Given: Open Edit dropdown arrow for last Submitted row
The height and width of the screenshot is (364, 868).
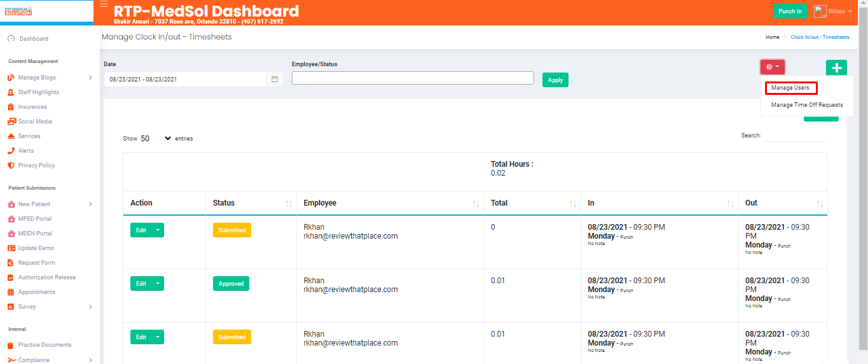Looking at the screenshot, I should point(158,337).
